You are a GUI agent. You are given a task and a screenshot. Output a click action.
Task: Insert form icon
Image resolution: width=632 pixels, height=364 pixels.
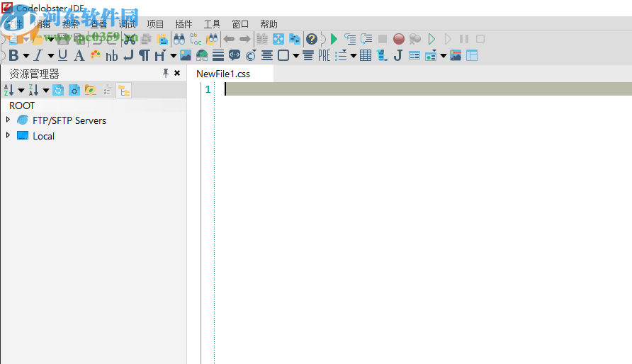pos(414,55)
